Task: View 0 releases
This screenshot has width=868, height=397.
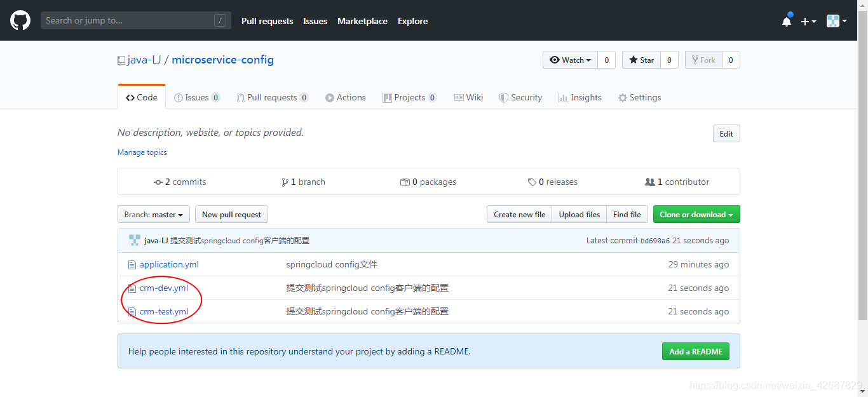Action: coord(553,182)
